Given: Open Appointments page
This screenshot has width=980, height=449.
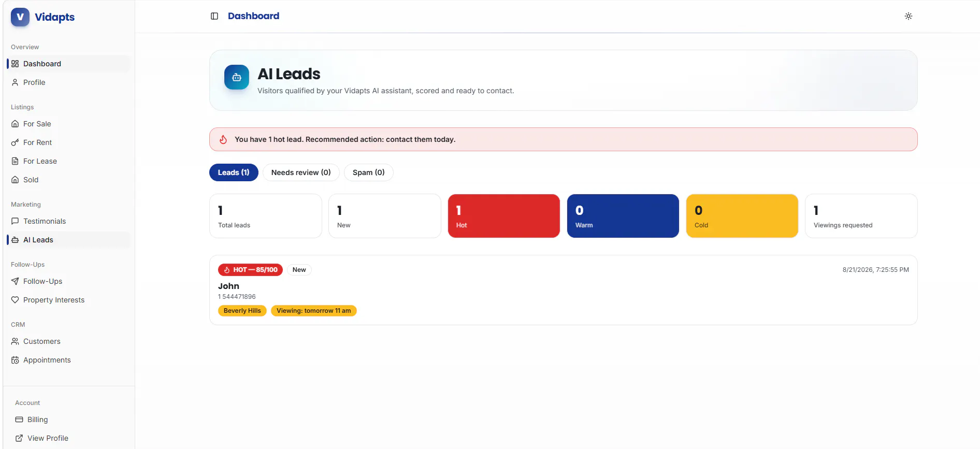Looking at the screenshot, I should [x=68, y=360].
